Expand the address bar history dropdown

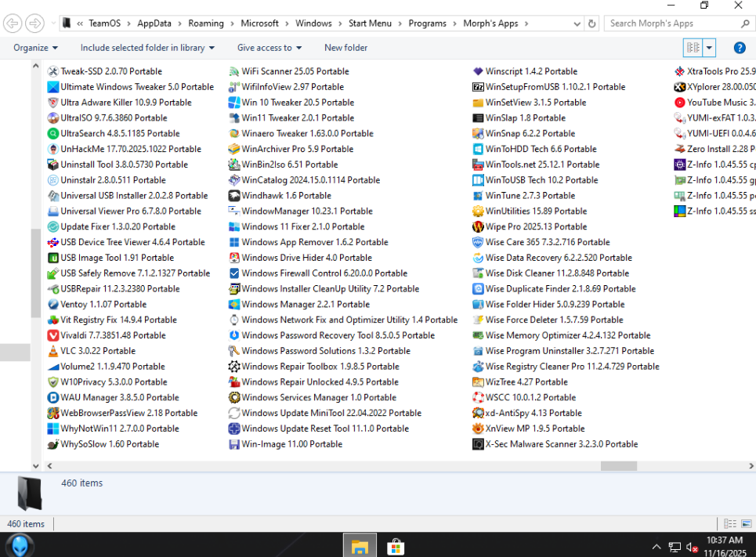pyautogui.click(x=577, y=24)
